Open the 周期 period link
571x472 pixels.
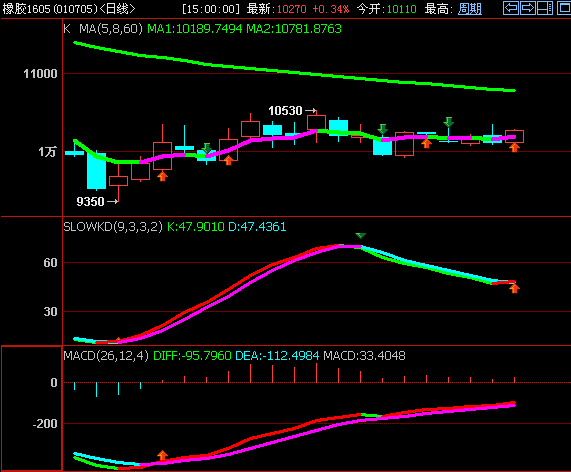470,9
